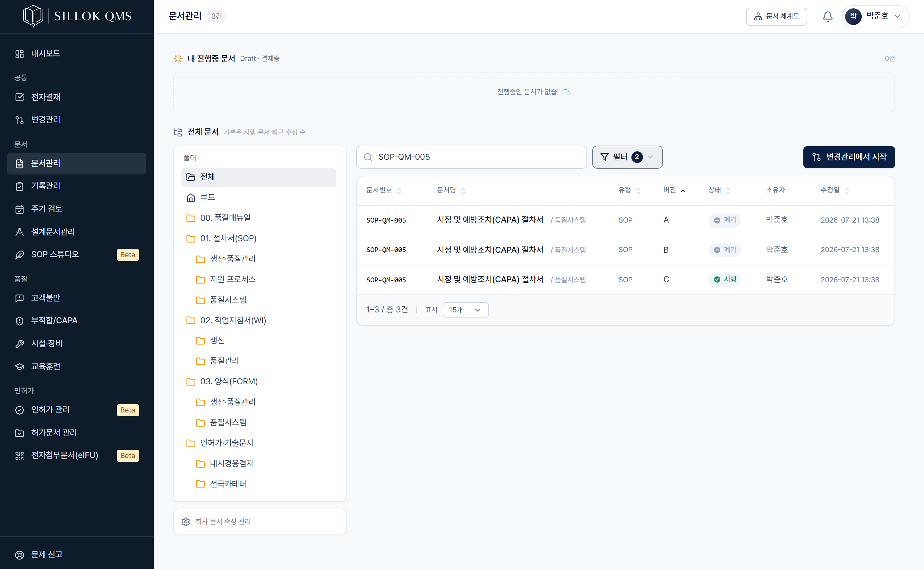This screenshot has height=569, width=924.
Task: Sort by 상태 column
Action: 719,191
